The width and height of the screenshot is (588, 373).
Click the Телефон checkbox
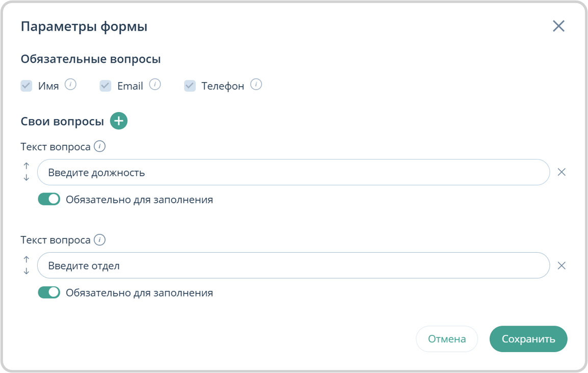(x=189, y=85)
